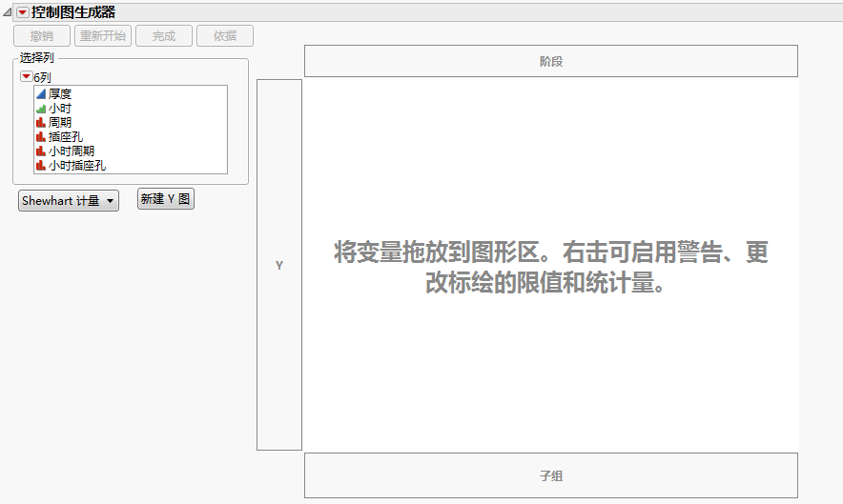Click the red nominal icon beside 小时周期

coord(41,151)
